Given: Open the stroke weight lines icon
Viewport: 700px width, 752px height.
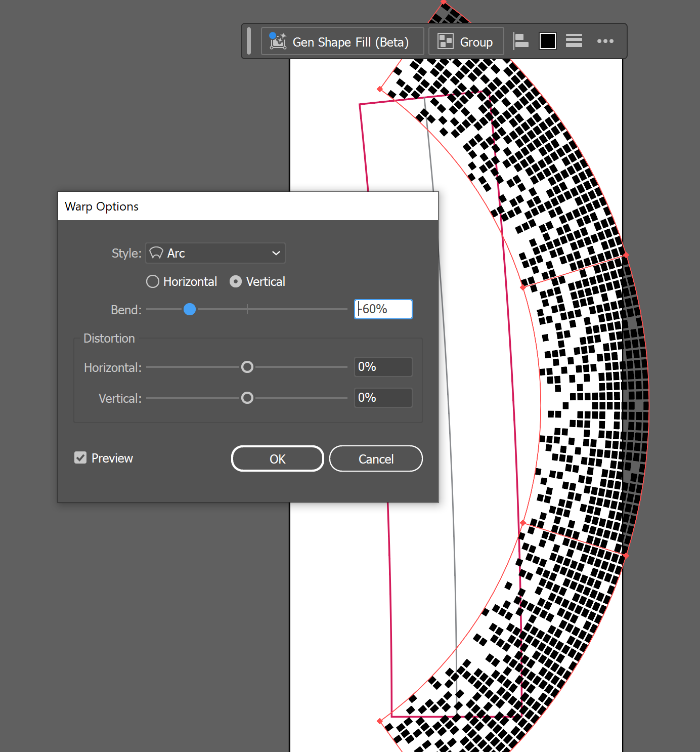Looking at the screenshot, I should point(574,41).
